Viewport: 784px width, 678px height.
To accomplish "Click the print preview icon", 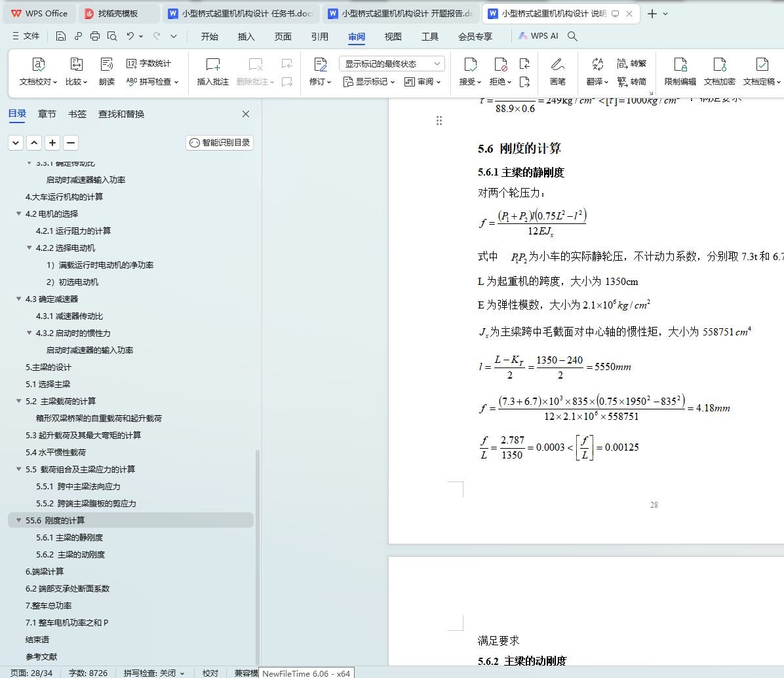I will 112,36.
